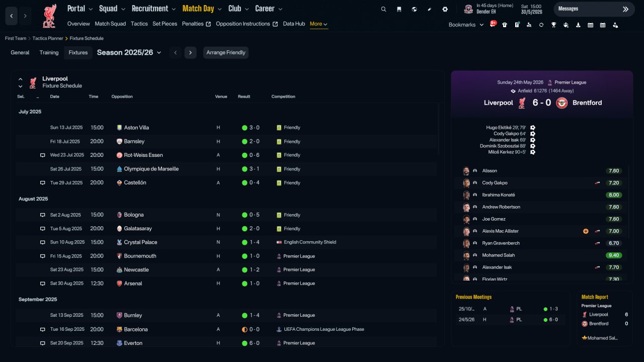Collapse Liverpool schedule with up chevron
Viewport: 644px width, 362px height.
(21, 79)
